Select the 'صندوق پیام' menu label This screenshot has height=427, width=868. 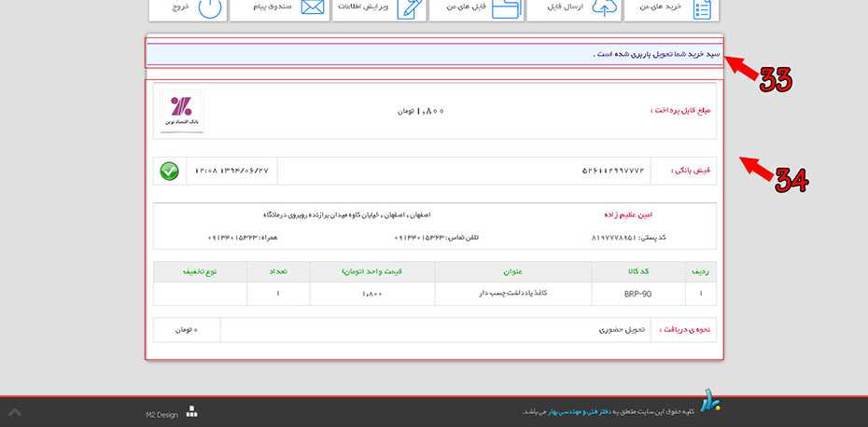point(273,7)
